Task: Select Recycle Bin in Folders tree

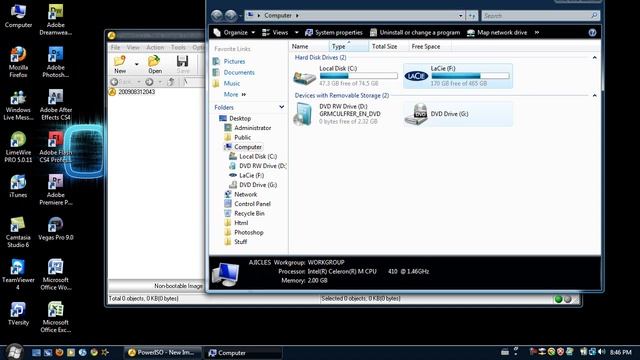Action: (249, 213)
